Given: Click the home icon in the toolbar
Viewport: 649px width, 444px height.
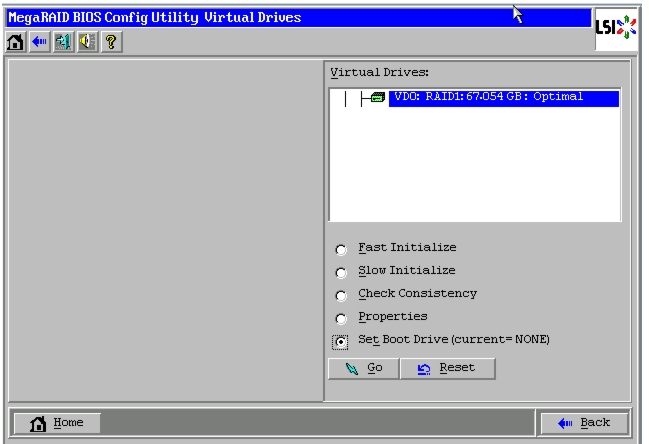Looking at the screenshot, I should [15, 42].
